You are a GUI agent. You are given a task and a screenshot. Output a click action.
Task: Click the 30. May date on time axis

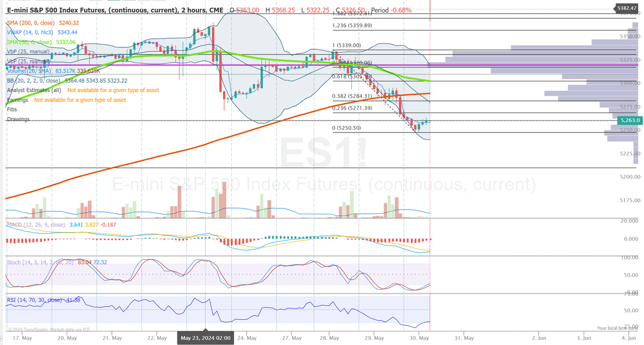pyautogui.click(x=419, y=338)
